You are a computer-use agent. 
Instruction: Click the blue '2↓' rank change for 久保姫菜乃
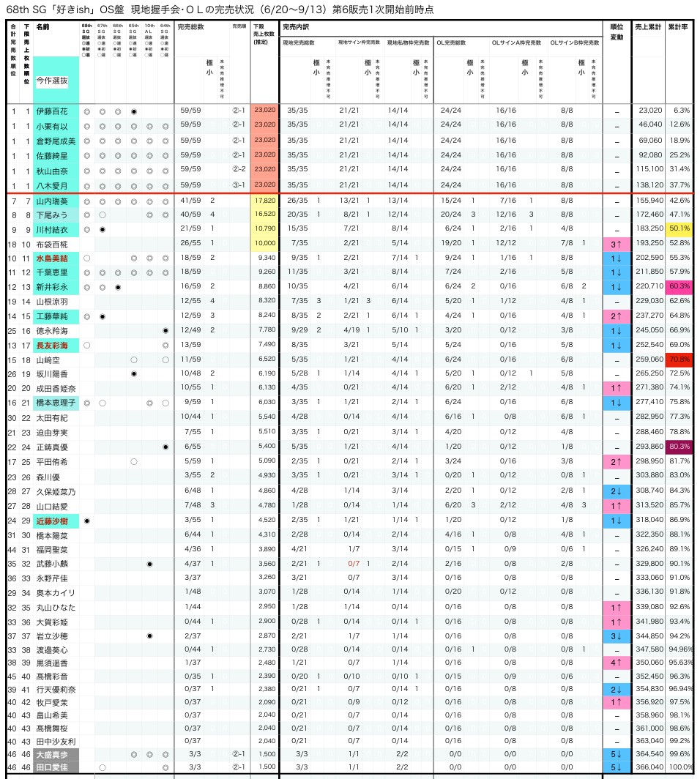coord(616,491)
